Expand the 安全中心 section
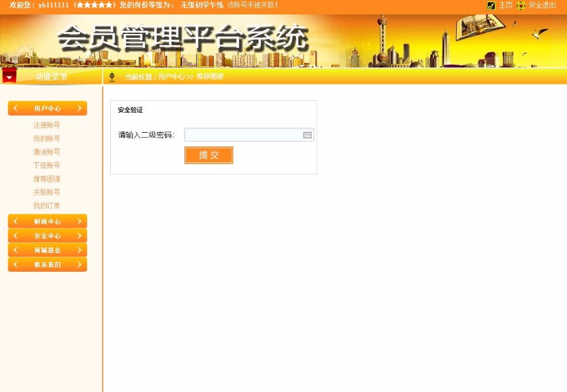The height and width of the screenshot is (392, 567). (x=47, y=235)
